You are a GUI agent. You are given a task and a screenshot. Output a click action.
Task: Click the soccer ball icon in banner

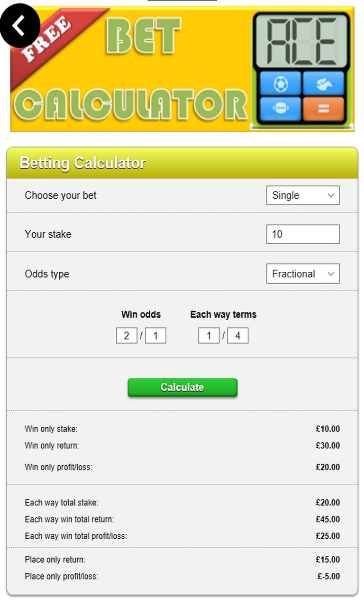pos(281,84)
